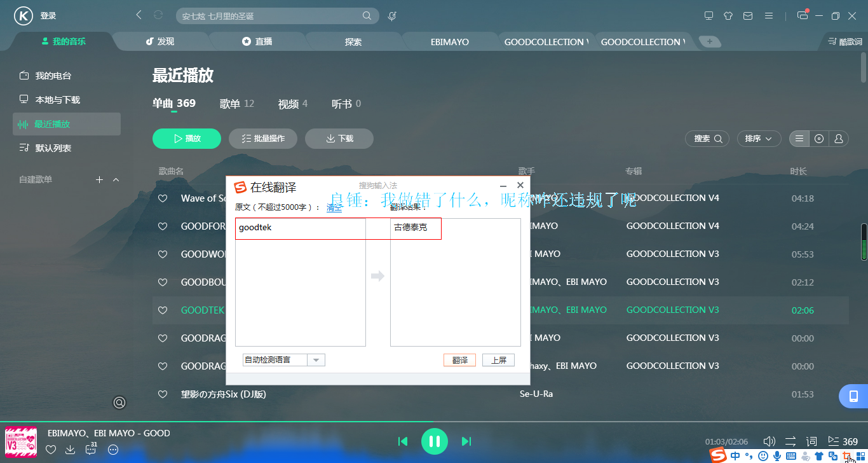This screenshot has width=868, height=463.
Task: Click the 批量操作 button
Action: click(263, 139)
